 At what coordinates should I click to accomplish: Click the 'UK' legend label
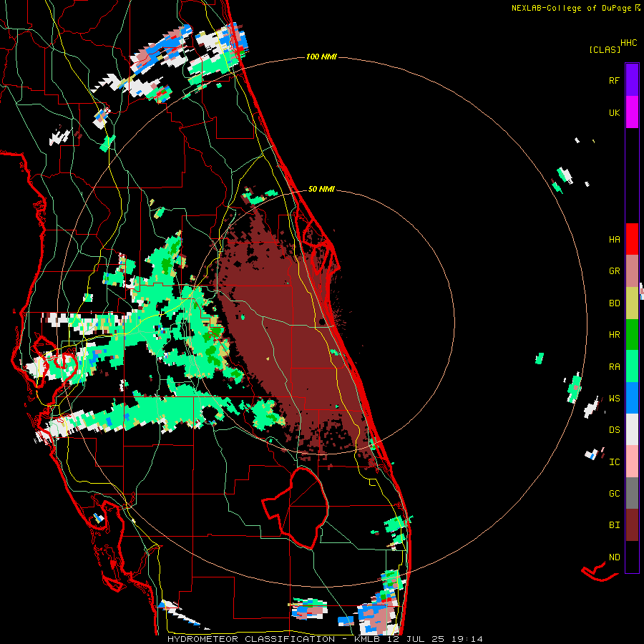[x=614, y=113]
